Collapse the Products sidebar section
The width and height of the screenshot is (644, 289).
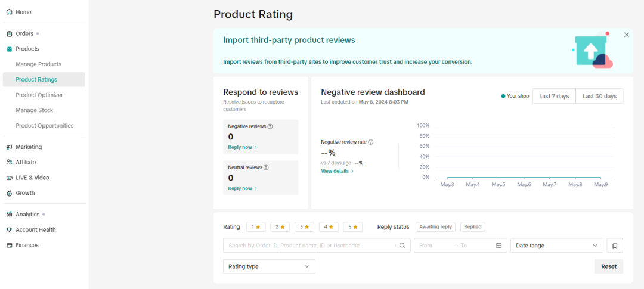pyautogui.click(x=27, y=49)
